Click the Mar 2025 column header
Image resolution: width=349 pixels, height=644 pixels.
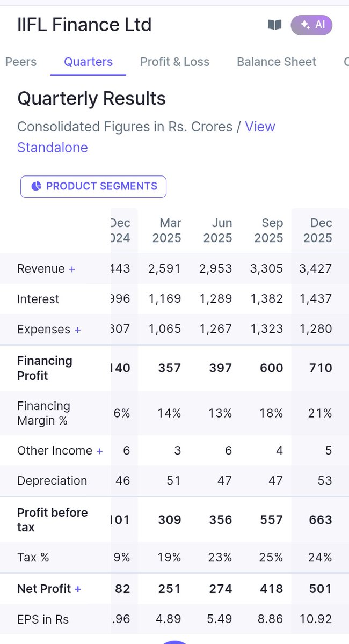(166, 230)
